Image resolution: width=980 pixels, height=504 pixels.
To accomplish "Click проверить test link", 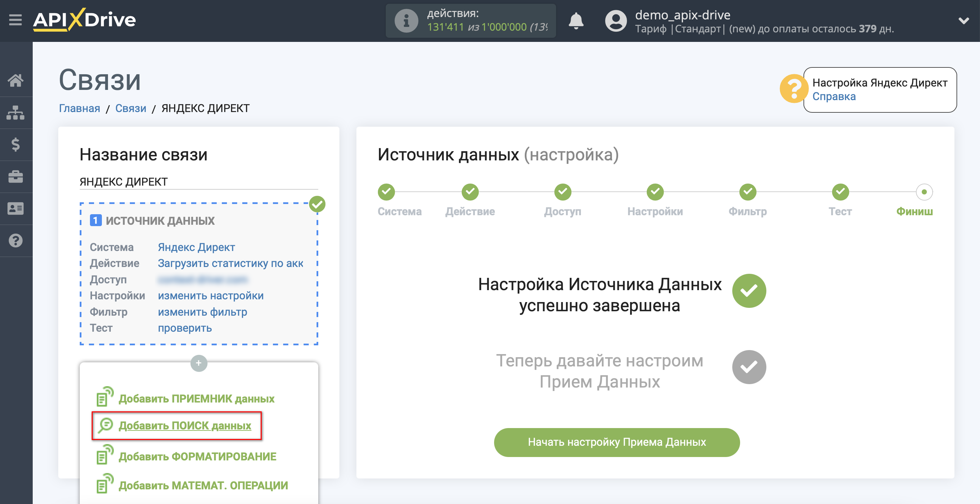I will [185, 328].
